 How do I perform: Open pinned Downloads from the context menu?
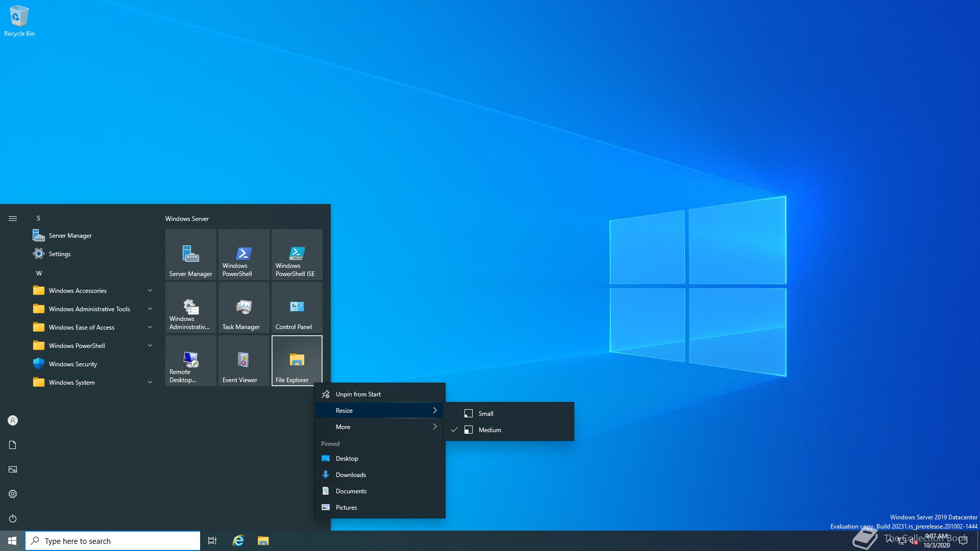[x=379, y=474]
